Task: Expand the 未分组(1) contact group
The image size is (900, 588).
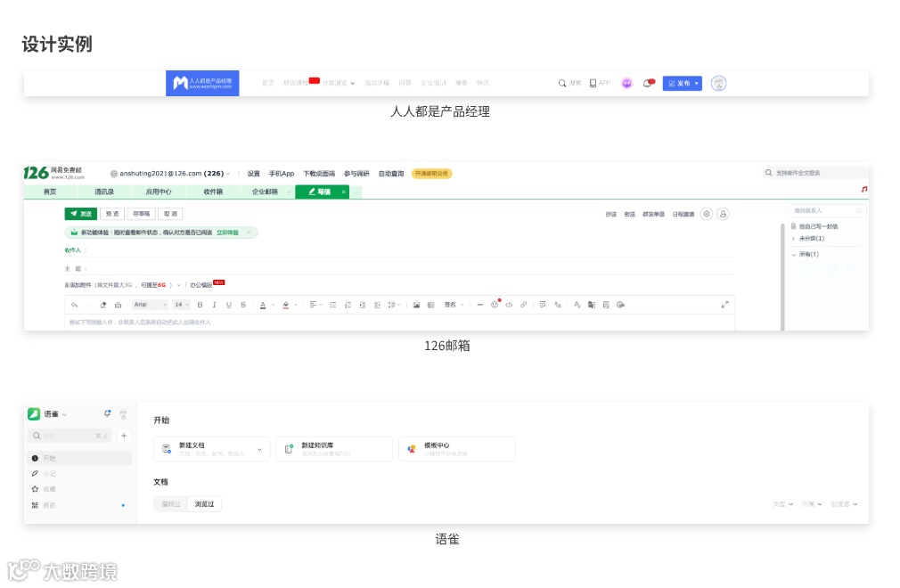Action: [x=794, y=239]
